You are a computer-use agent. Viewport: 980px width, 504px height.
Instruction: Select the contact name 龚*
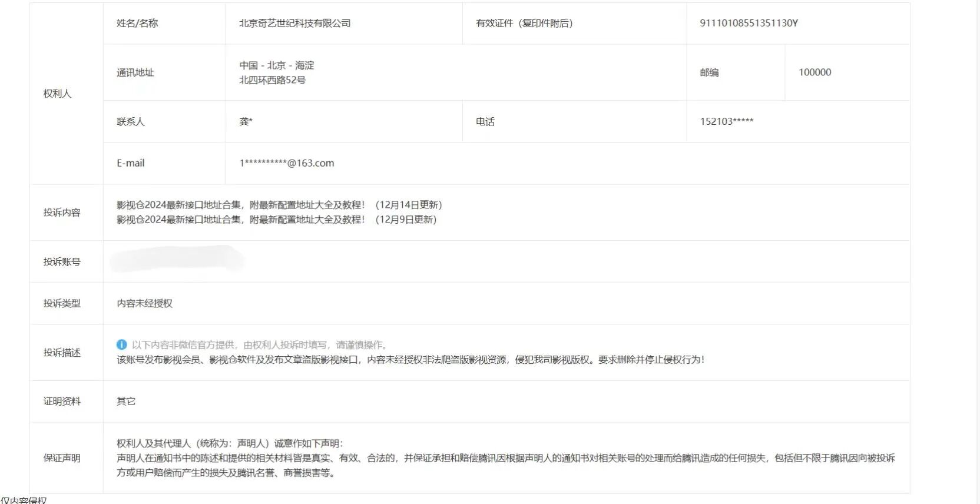coord(246,121)
